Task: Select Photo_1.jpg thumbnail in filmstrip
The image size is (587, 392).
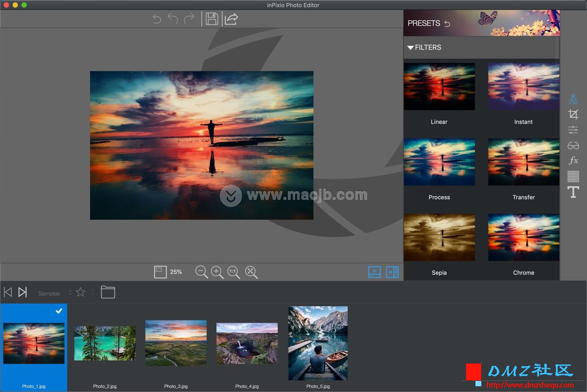Action: tap(34, 343)
